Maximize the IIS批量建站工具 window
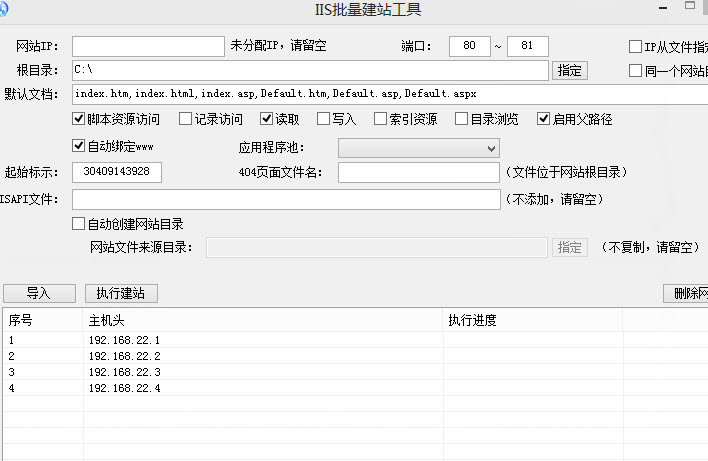Viewport: 708px width, 461px height. pyautogui.click(x=689, y=6)
